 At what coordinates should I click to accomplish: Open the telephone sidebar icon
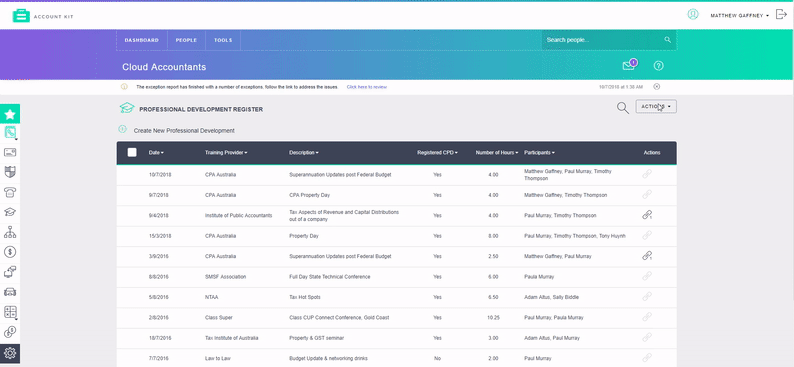10,192
